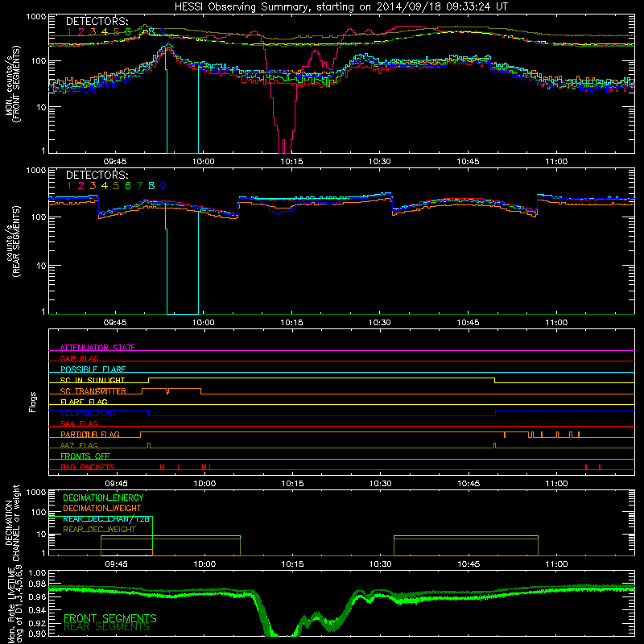Click the 0.96 value on livetime axis
The width and height of the screenshot is (644, 644).
(x=37, y=597)
